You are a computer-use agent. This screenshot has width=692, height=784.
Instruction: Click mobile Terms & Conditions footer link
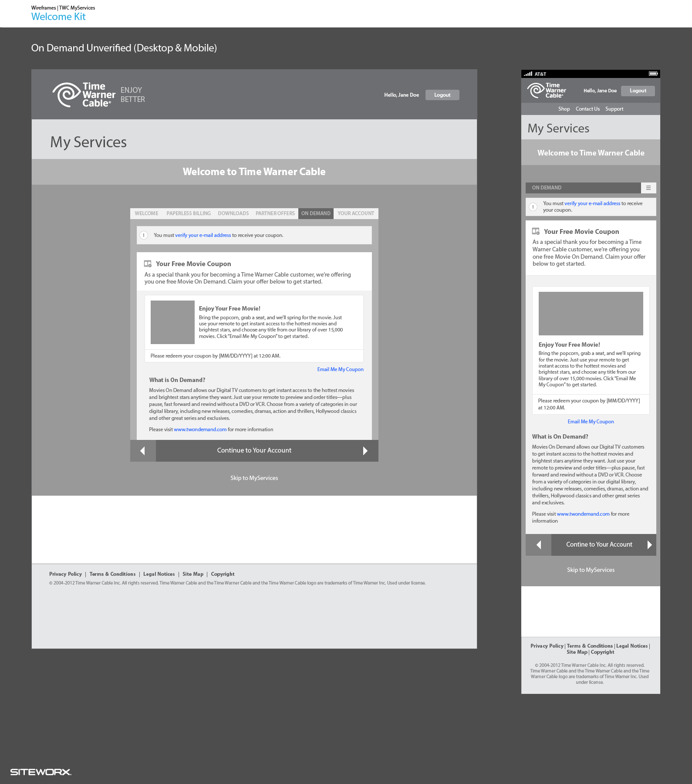pos(590,646)
